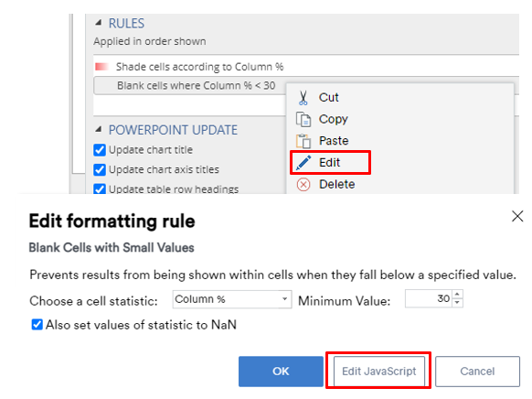Choose Copy in the context menu
Screen dimensions: 532x399
tap(333, 119)
